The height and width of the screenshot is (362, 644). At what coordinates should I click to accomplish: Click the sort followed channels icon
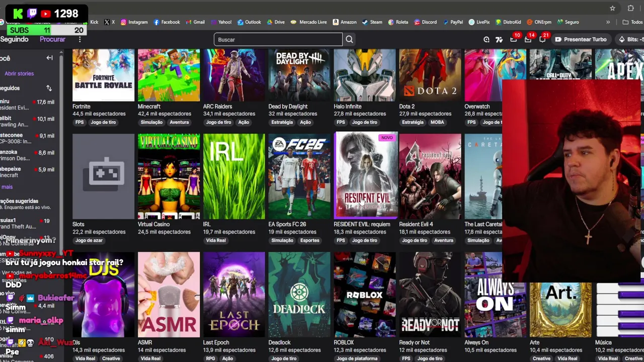[49, 88]
